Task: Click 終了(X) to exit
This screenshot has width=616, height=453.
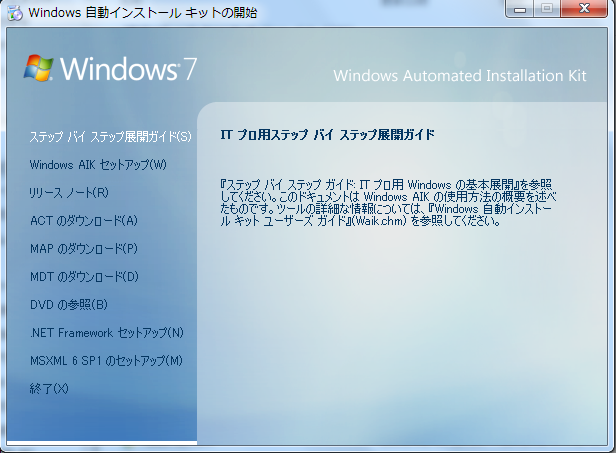Action: point(49,389)
